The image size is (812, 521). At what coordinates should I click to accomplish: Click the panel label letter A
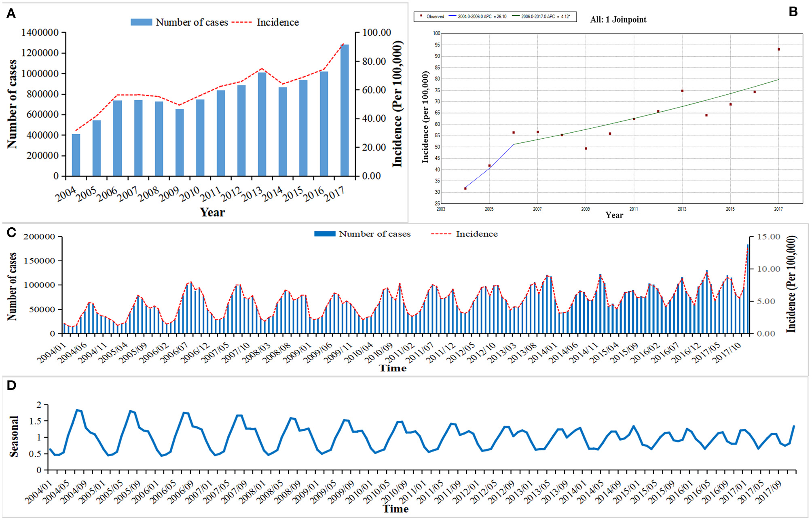pyautogui.click(x=11, y=14)
